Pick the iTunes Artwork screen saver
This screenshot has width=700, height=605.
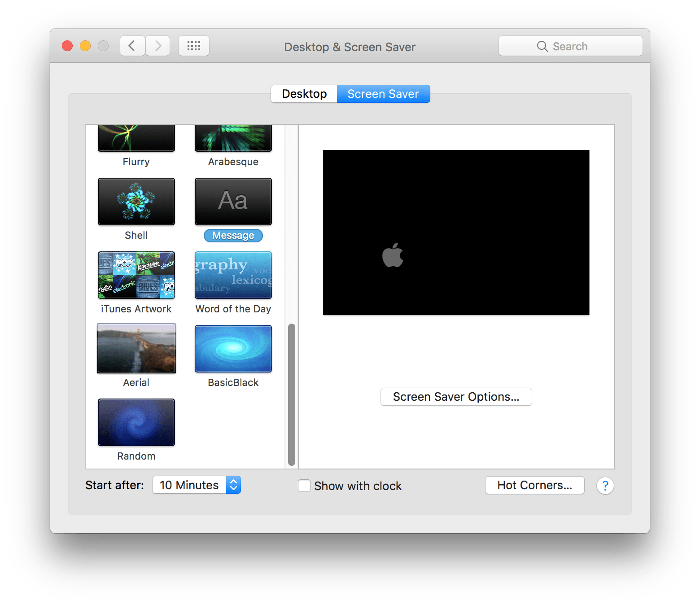(136, 275)
